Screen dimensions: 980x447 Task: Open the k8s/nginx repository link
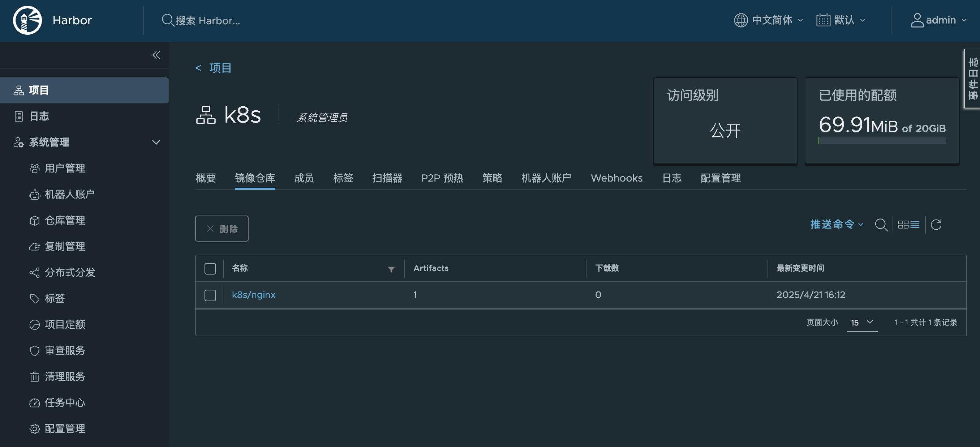[x=254, y=295]
